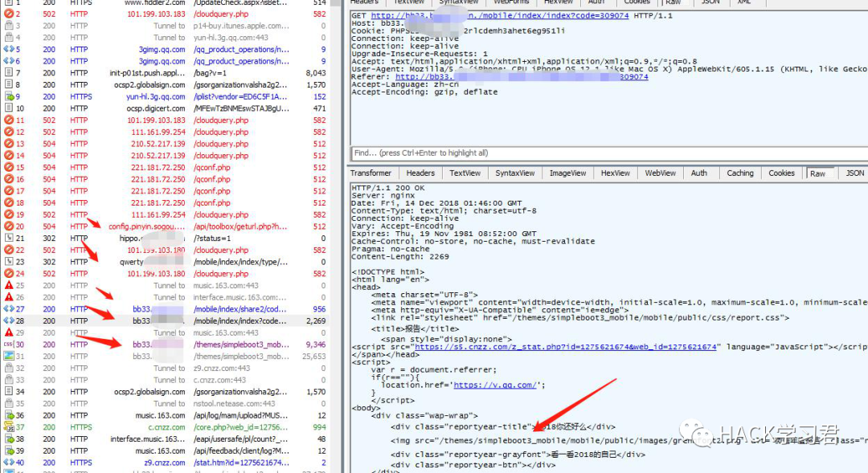Click the image file icon of session 31
This screenshot has height=473, width=868.
coord(9,357)
